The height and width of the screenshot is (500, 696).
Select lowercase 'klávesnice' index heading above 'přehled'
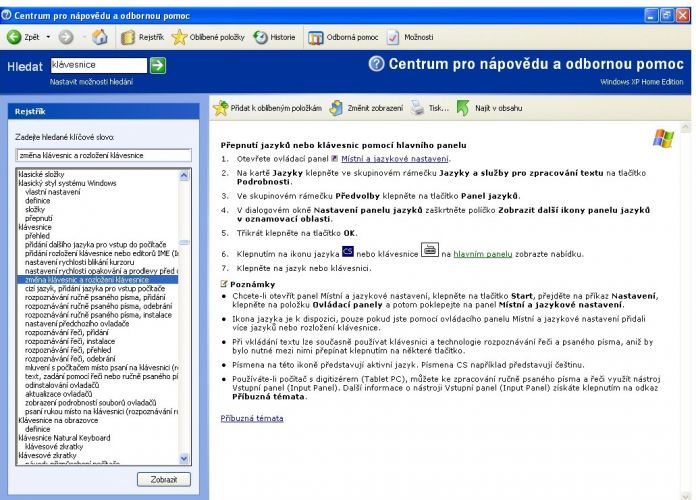35,227
